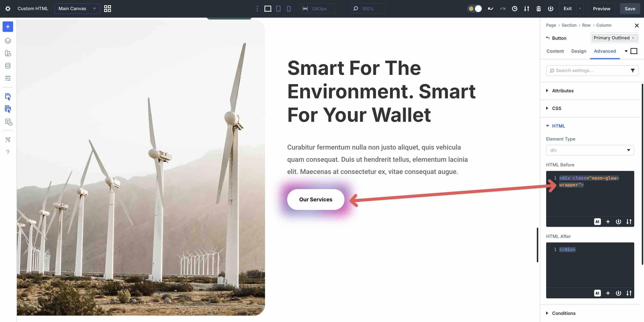
Task: Click the Preview button
Action: 601,8
